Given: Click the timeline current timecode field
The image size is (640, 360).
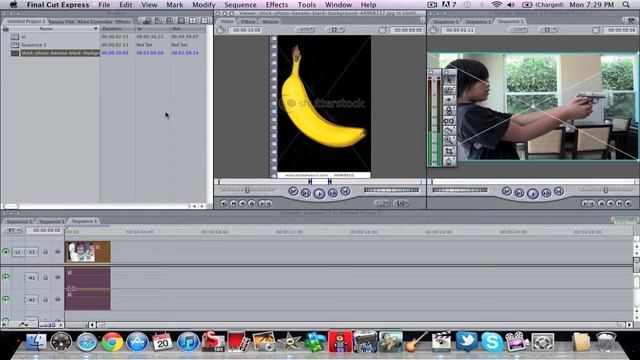Looking at the screenshot, I should 45,231.
